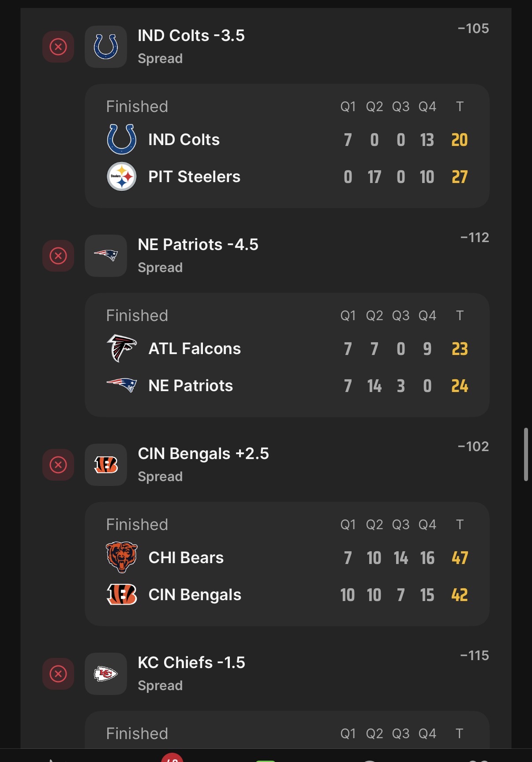Click the Bengals logo tile for the +2.5 spread
The height and width of the screenshot is (762, 532).
click(106, 465)
